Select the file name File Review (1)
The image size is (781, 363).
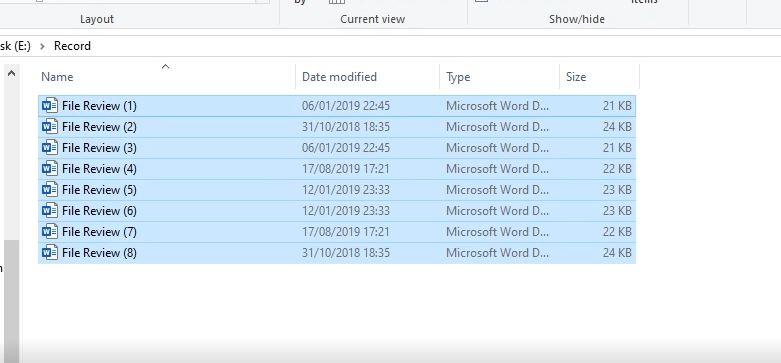pos(99,106)
